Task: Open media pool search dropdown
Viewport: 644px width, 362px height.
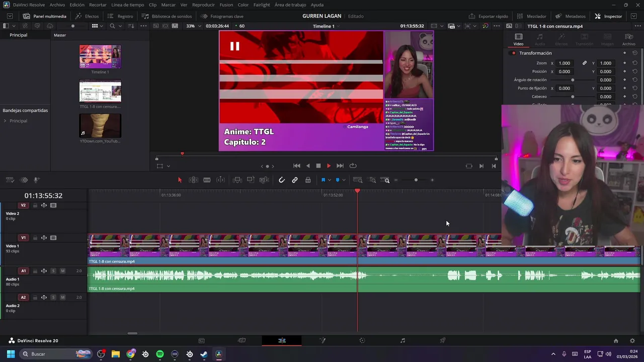Action: tap(120, 26)
